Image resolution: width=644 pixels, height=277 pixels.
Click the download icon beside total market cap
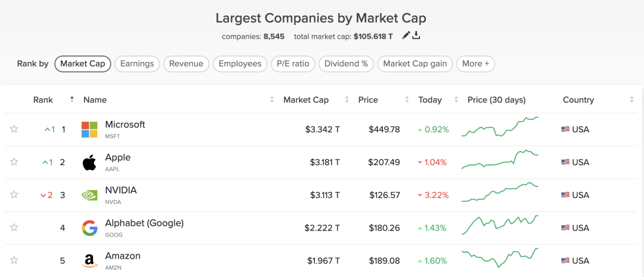pyautogui.click(x=416, y=36)
